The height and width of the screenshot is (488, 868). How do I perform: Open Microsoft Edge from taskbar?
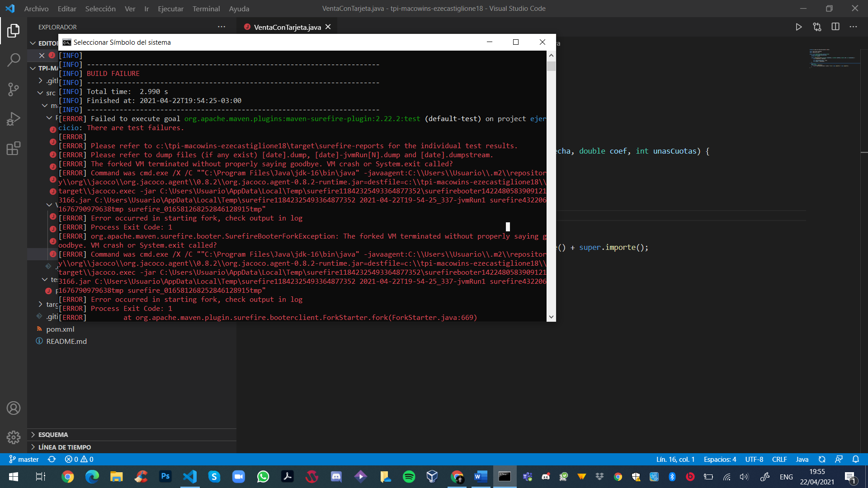pyautogui.click(x=92, y=477)
